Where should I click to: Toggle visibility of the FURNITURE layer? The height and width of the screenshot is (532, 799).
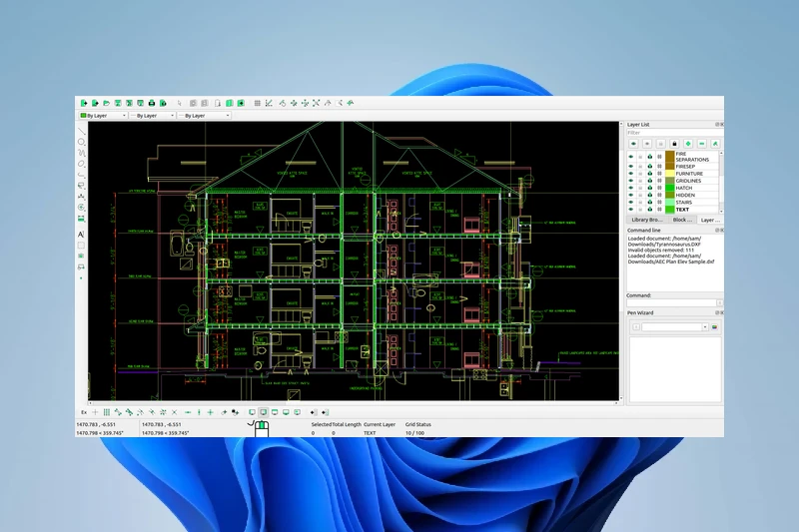[x=630, y=174]
